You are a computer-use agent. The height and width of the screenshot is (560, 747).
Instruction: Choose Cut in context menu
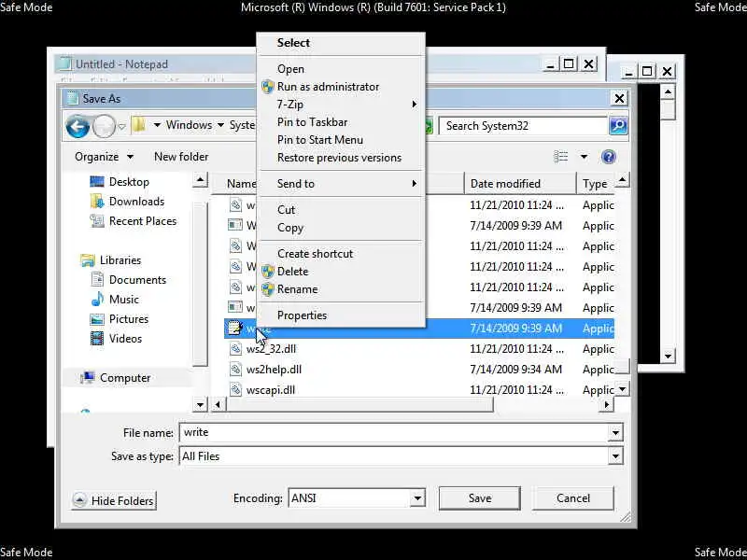pos(341,209)
